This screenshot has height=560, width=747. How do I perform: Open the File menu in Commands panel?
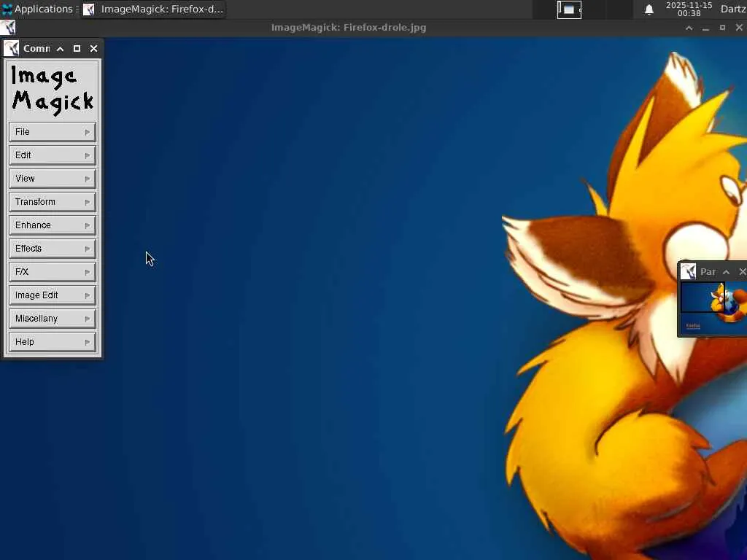53,132
